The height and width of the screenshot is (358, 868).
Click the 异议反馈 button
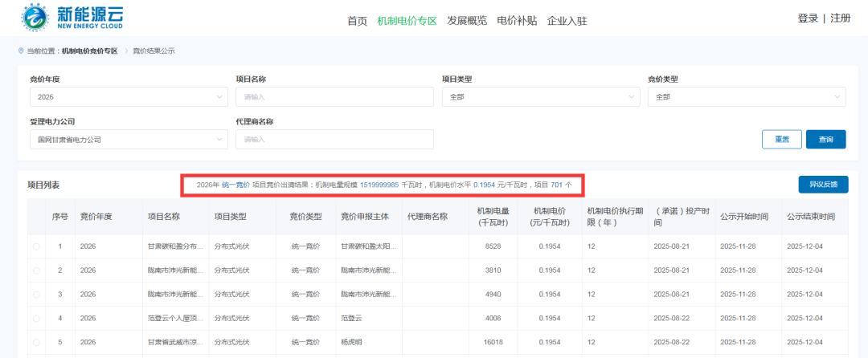click(823, 185)
